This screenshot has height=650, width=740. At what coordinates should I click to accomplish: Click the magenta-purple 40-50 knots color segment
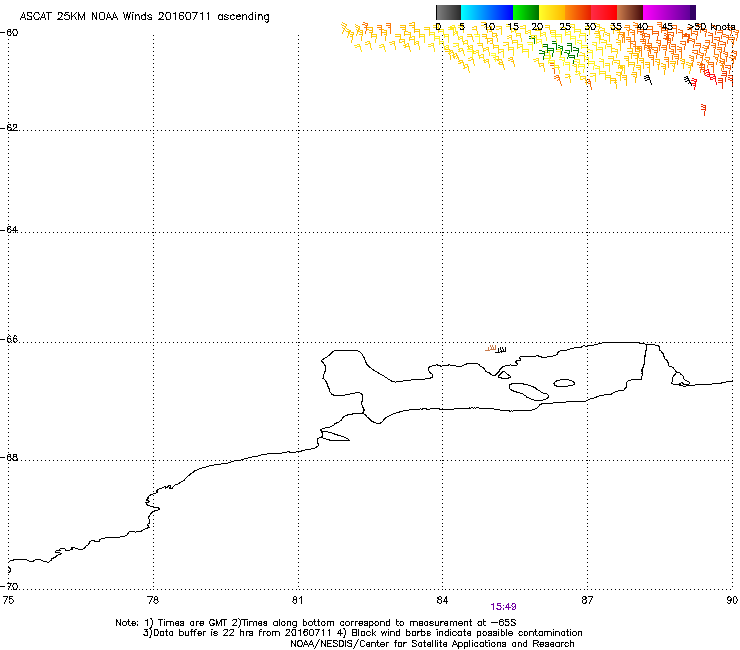669,12
